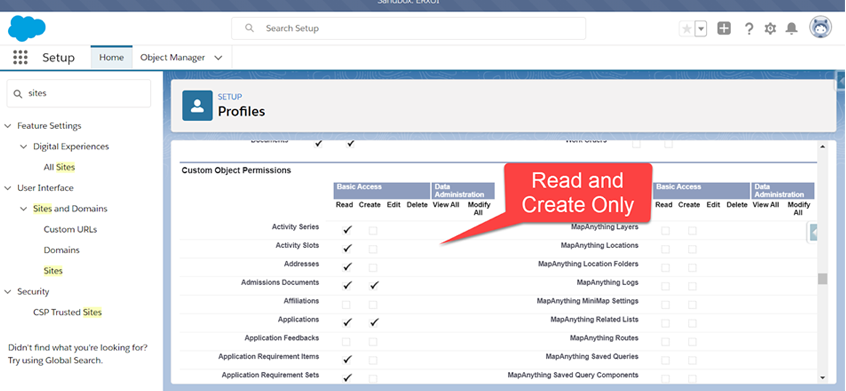846x391 pixels.
Task: Click the Salesforce cloud logo
Action: (x=27, y=28)
